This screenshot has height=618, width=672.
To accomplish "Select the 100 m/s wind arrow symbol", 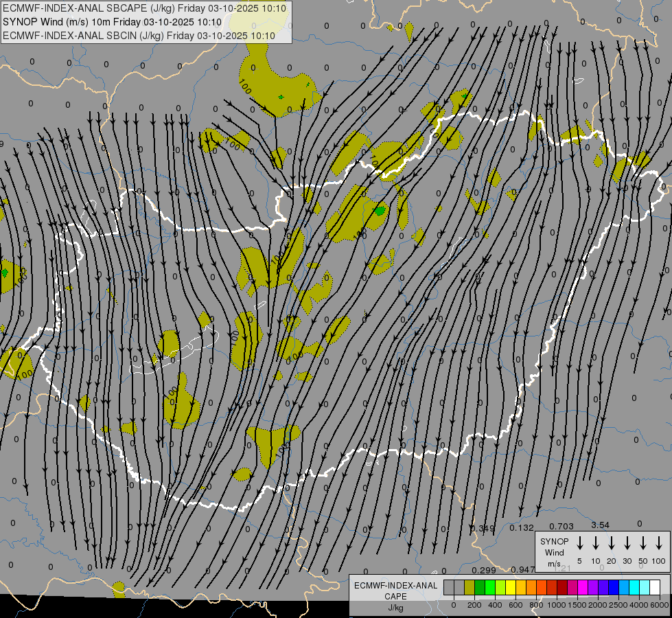I will click(659, 543).
